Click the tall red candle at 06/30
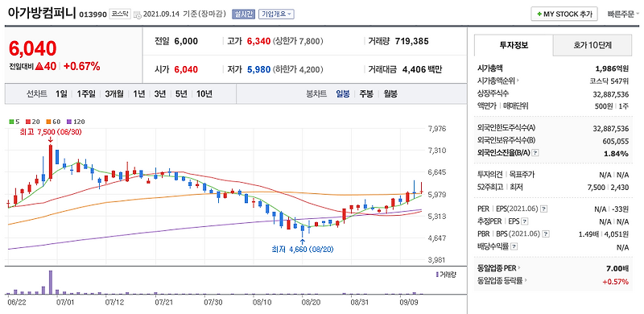The width and height of the screenshot is (644, 314). tap(51, 162)
